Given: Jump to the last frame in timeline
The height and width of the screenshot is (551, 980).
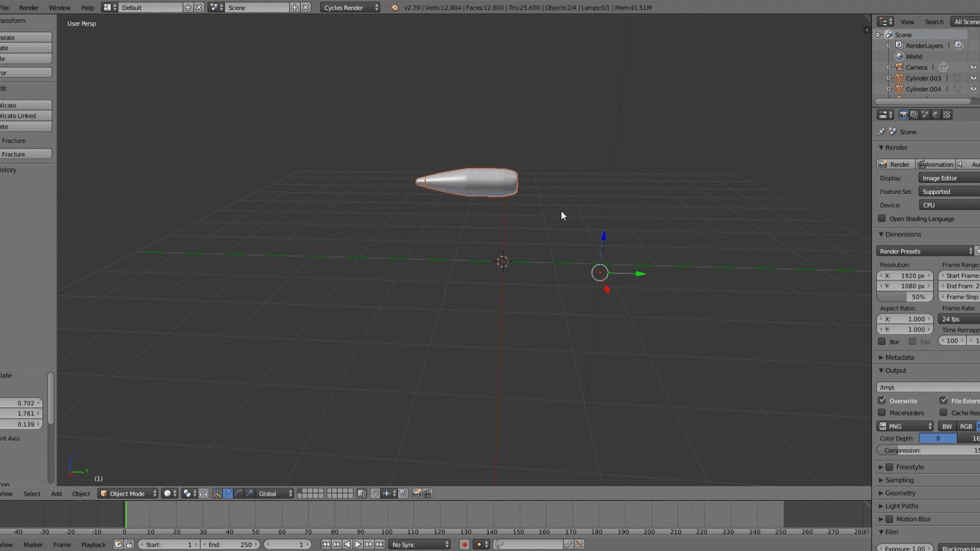Looking at the screenshot, I should click(x=380, y=544).
